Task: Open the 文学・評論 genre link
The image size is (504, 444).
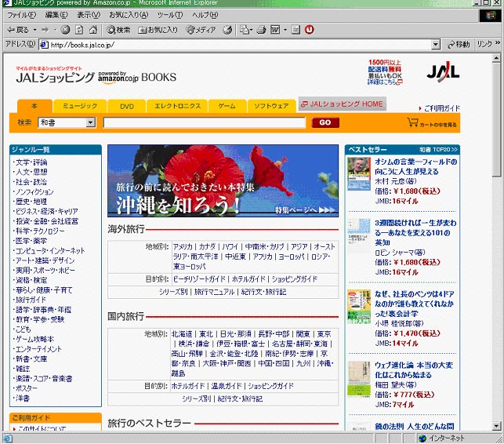Action: coord(31,162)
